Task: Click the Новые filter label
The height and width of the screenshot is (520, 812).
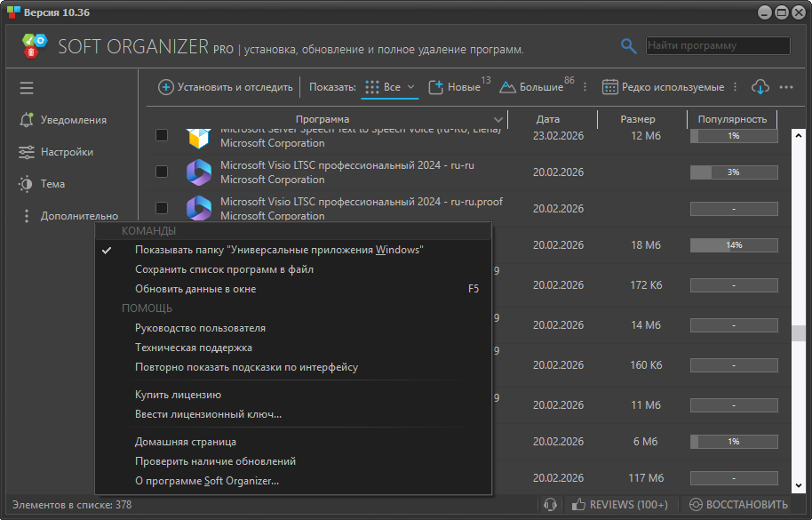Action: click(464, 87)
